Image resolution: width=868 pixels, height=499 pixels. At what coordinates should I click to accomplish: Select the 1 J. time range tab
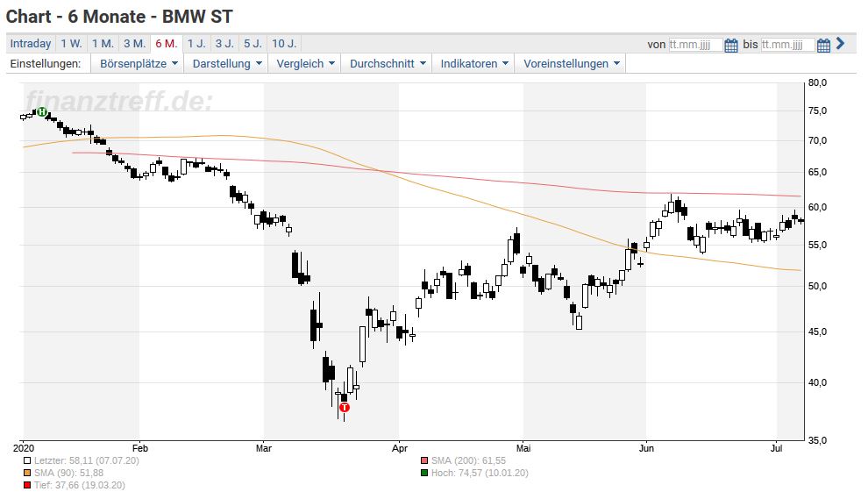196,44
